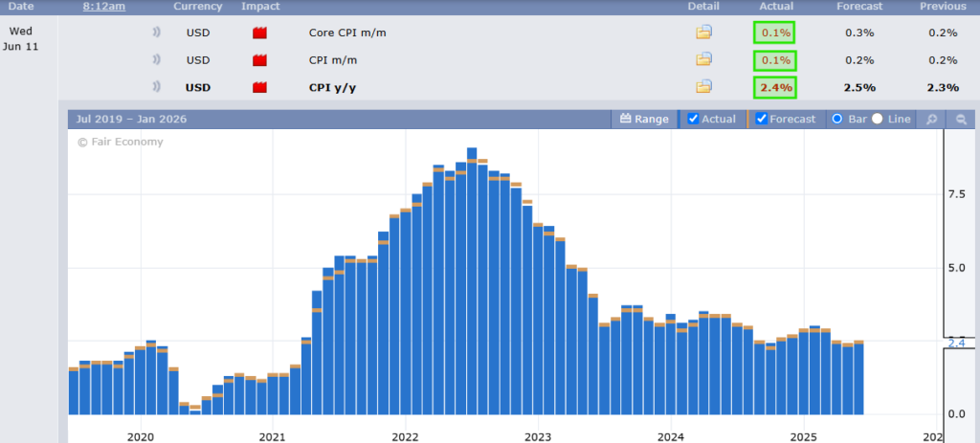980x443 pixels.
Task: Open detail folder for CPI m/m
Action: pyautogui.click(x=703, y=59)
